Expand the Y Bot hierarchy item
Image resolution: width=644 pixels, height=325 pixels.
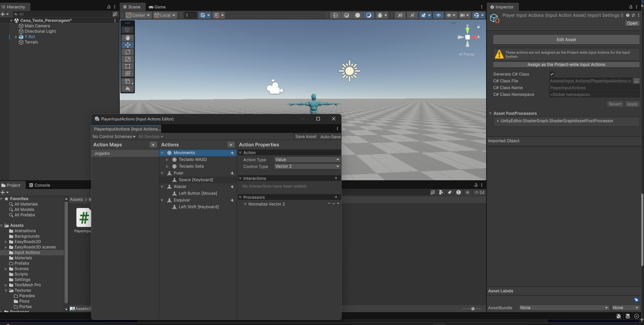(16, 37)
